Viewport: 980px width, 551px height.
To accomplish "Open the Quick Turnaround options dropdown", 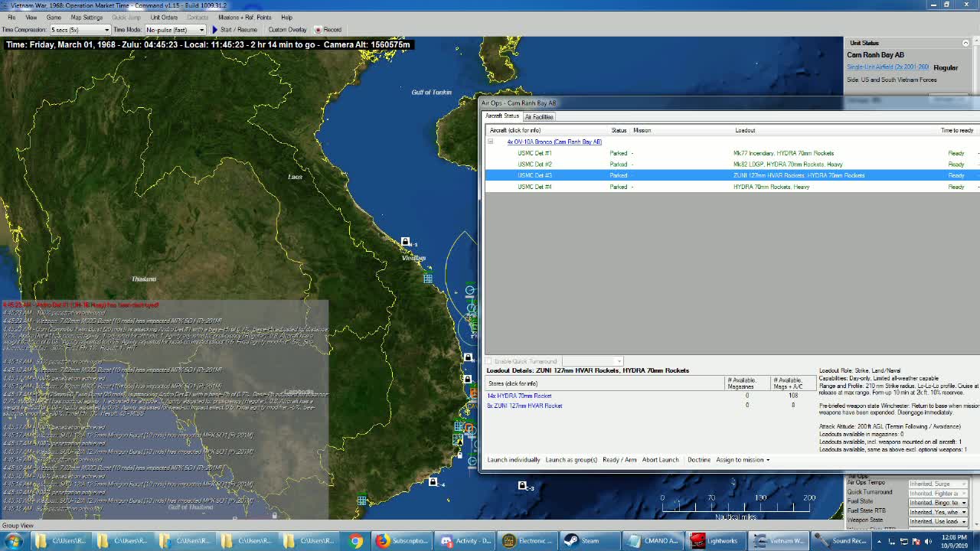I will coord(593,361).
